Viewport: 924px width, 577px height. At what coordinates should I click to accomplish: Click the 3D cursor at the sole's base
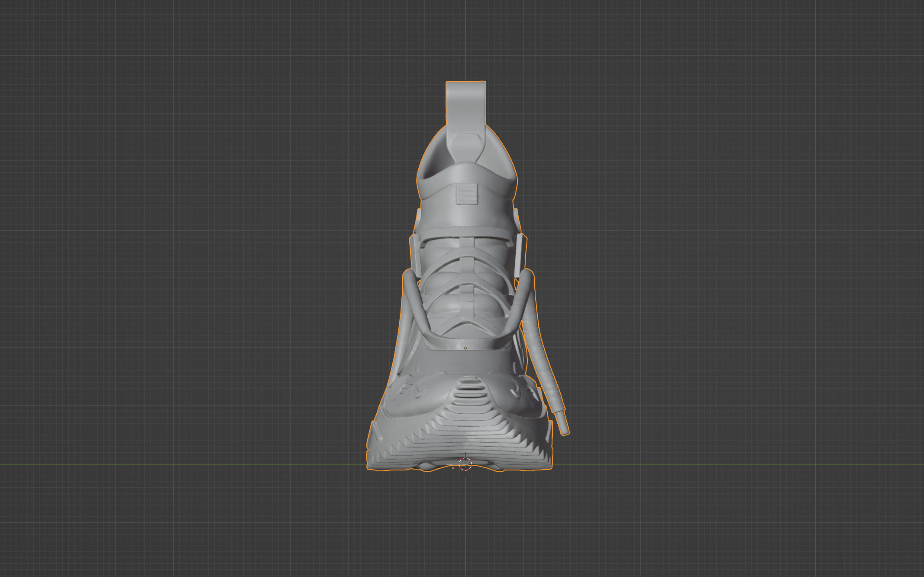click(465, 464)
